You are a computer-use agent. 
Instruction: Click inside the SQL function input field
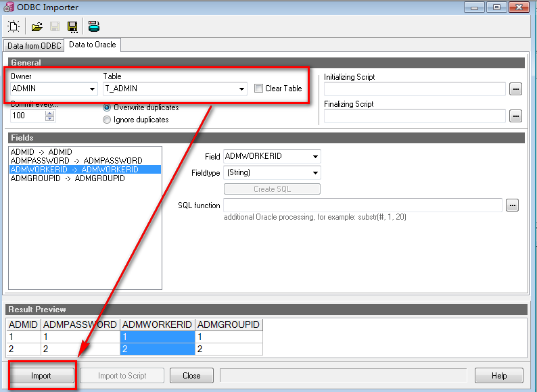tap(363, 205)
